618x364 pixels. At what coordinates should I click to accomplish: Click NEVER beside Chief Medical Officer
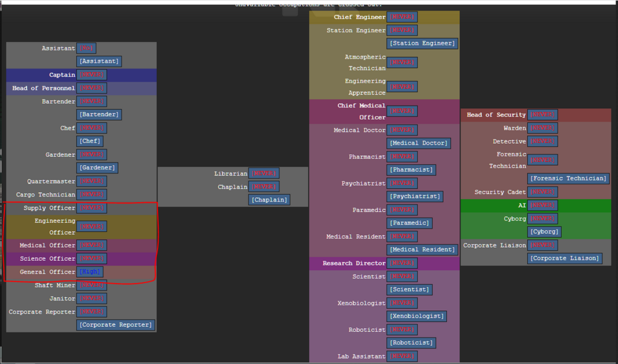coord(402,111)
